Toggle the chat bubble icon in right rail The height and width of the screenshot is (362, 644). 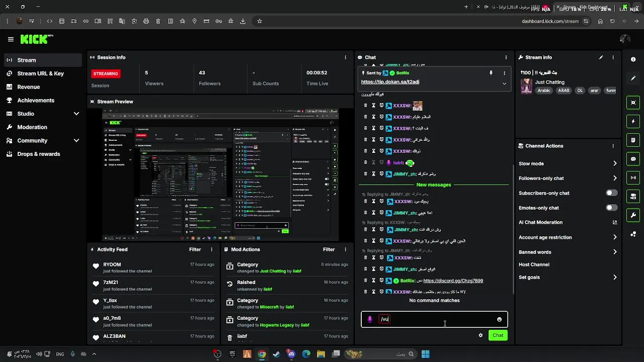point(633,159)
